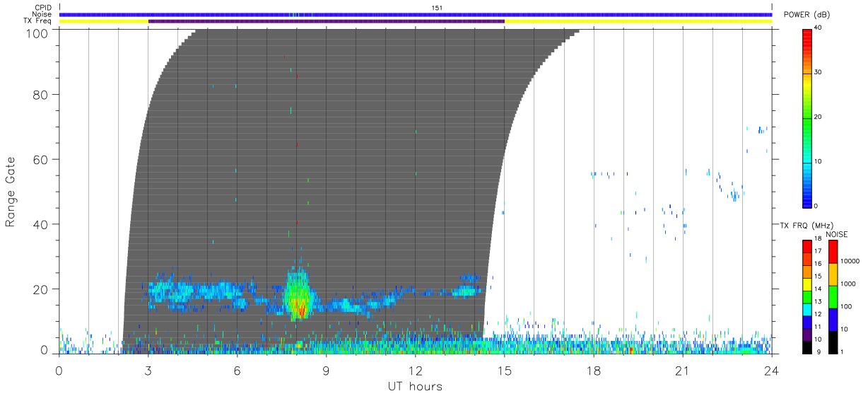Click the y-axis tick label '60'
Viewport: 868px width, 401px height.
[42, 159]
